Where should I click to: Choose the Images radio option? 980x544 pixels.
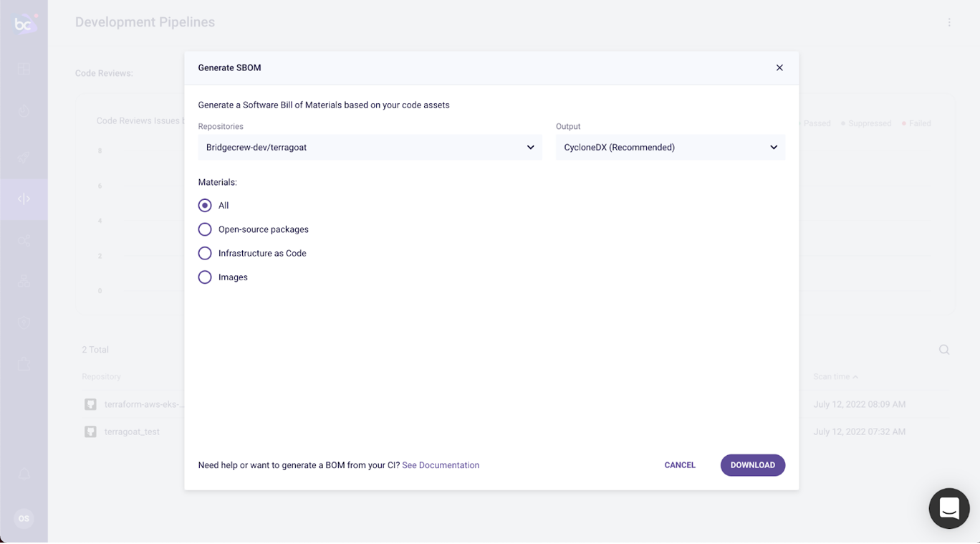205,277
